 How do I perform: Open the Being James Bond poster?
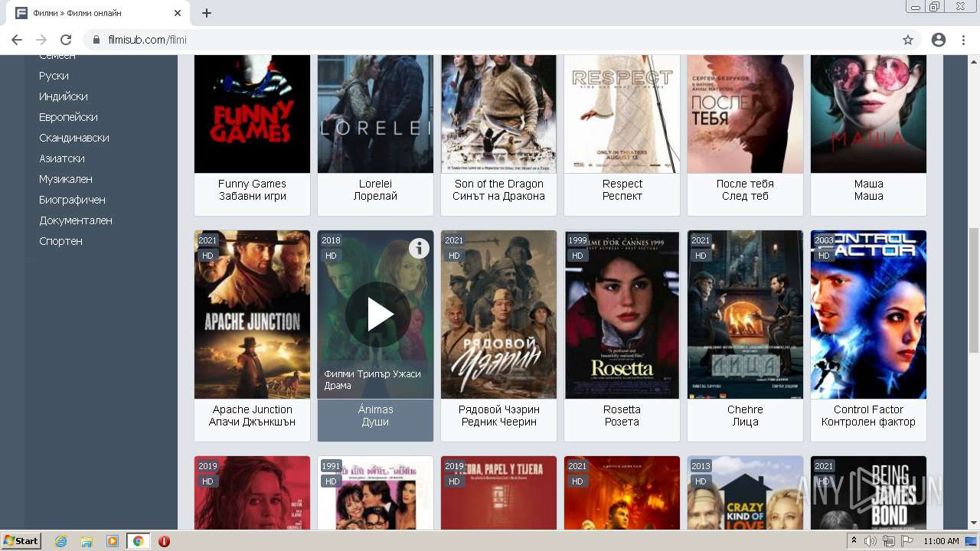868,493
